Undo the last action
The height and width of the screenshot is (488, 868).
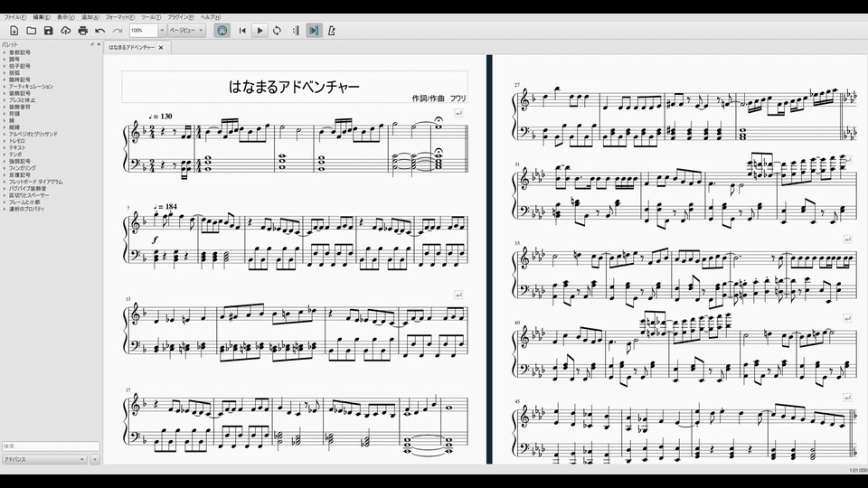pos(100,31)
